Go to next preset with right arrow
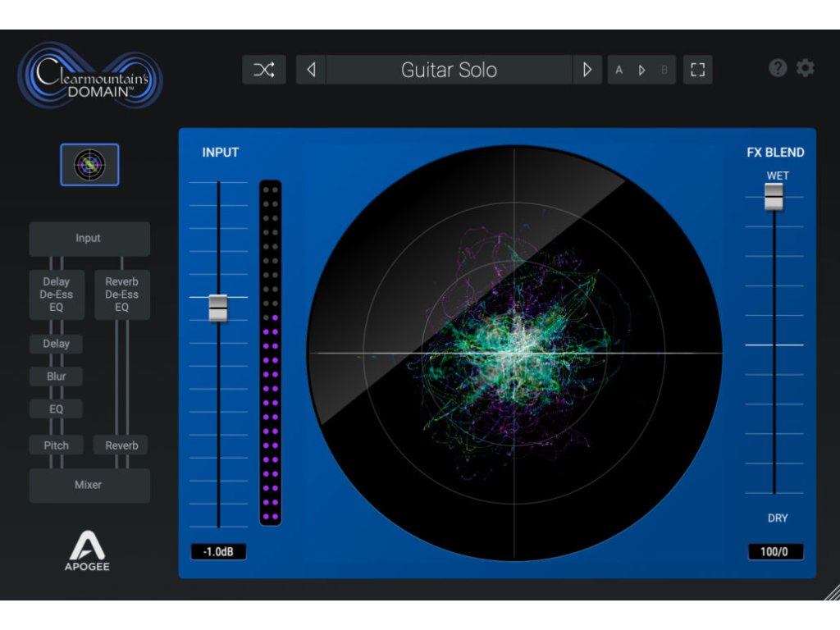Screen dimensions: 840x630 (x=587, y=70)
